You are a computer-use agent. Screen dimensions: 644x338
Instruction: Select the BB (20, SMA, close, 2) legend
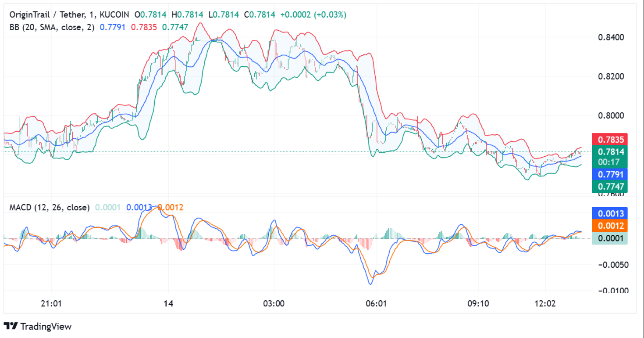pyautogui.click(x=52, y=27)
